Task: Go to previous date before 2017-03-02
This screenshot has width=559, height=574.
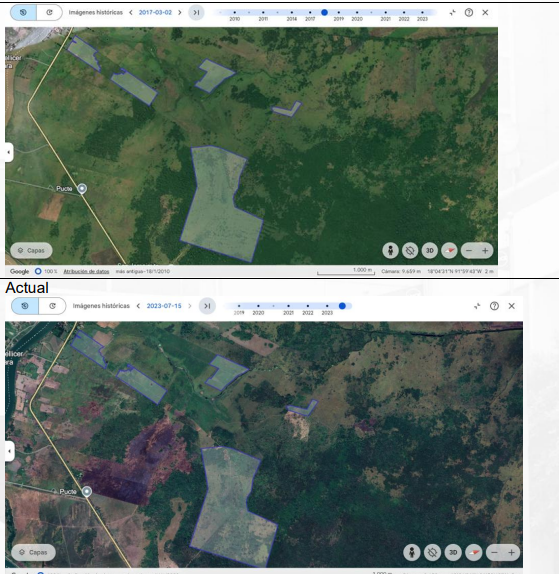Action: pyautogui.click(x=131, y=12)
